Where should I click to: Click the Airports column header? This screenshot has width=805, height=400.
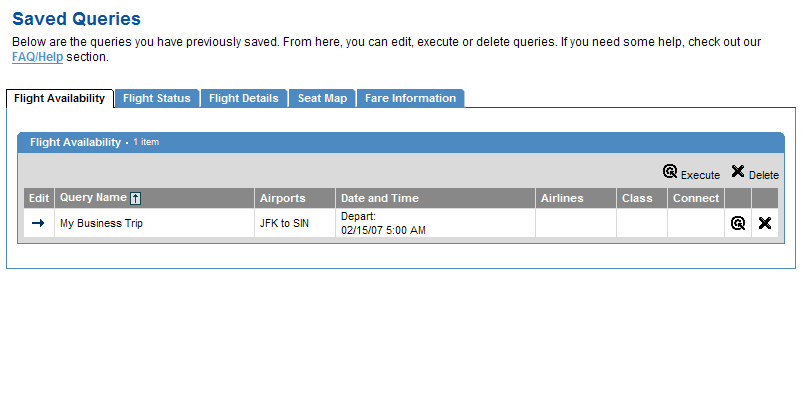[282, 198]
